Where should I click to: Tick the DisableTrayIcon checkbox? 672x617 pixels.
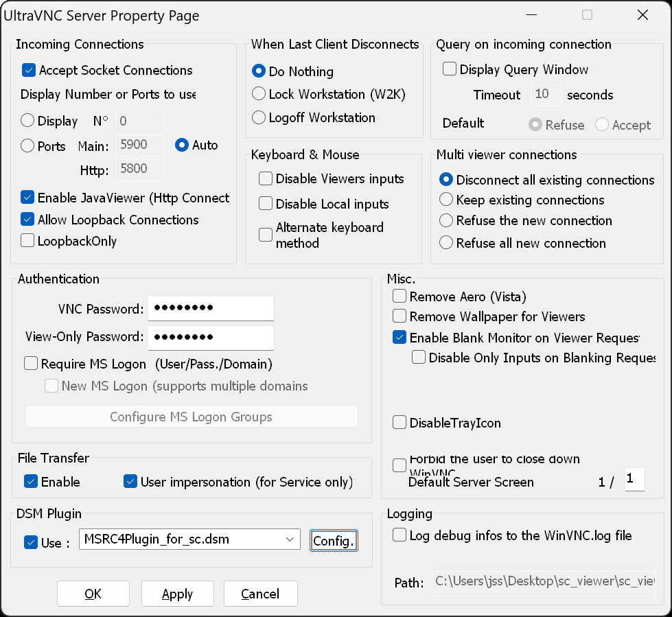coord(399,423)
